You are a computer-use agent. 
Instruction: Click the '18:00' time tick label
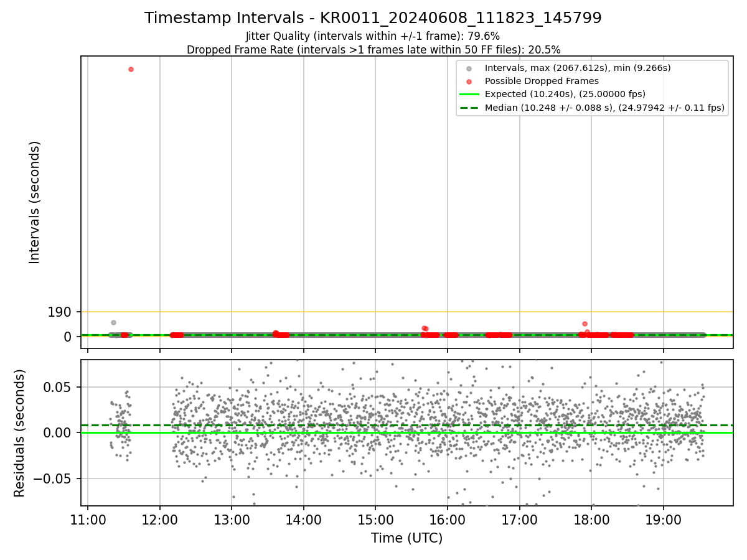tap(591, 520)
